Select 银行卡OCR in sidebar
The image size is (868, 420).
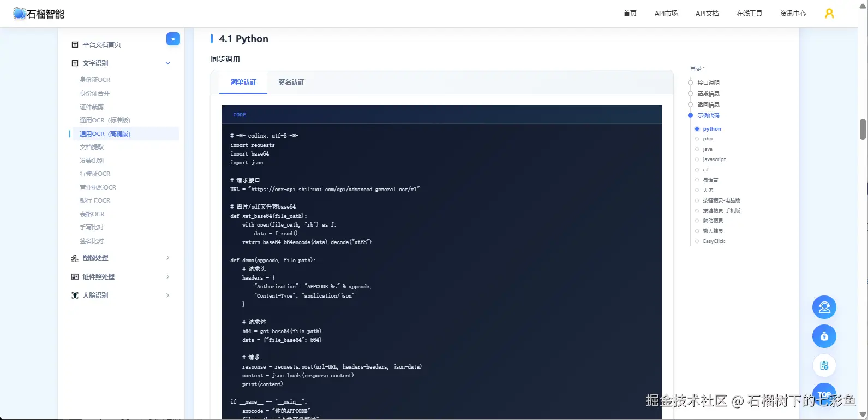(x=95, y=200)
